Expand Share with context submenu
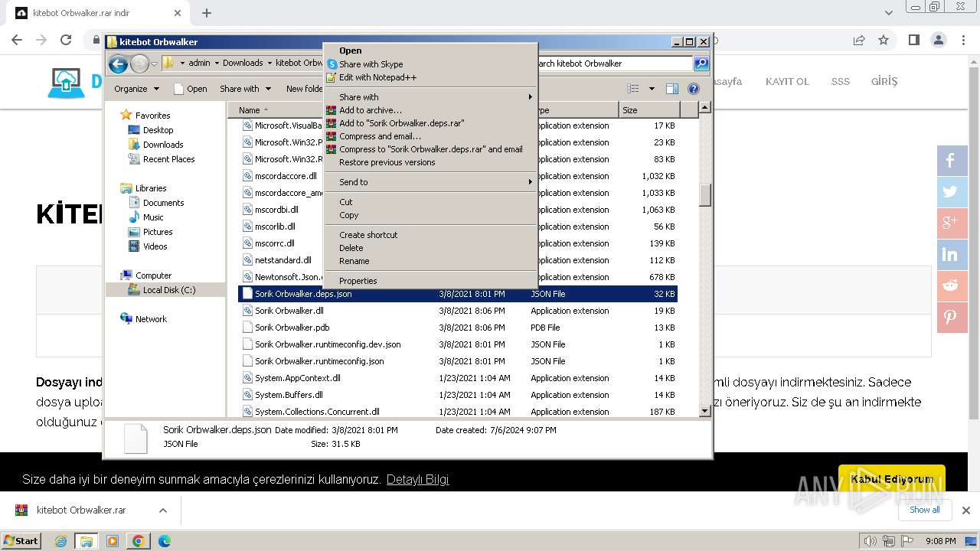980x551 pixels. click(430, 97)
